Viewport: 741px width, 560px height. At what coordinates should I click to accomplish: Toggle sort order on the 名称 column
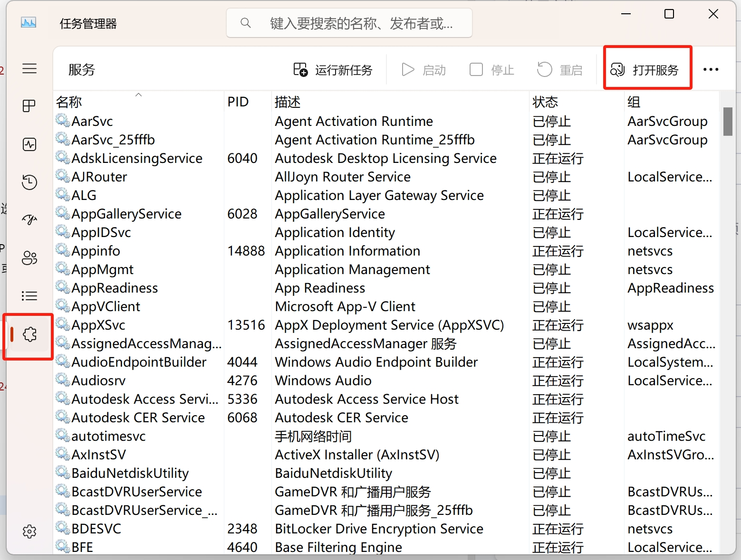(69, 101)
